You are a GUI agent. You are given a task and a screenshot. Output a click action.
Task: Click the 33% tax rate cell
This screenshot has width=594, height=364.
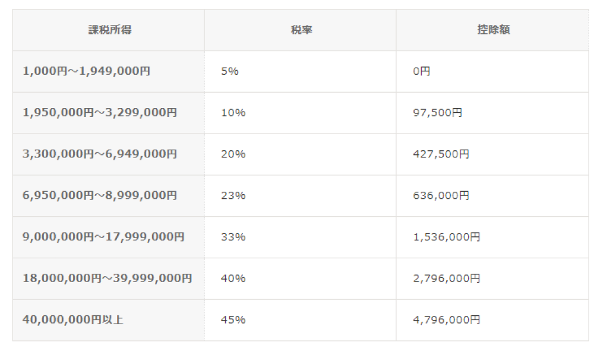tap(301, 237)
